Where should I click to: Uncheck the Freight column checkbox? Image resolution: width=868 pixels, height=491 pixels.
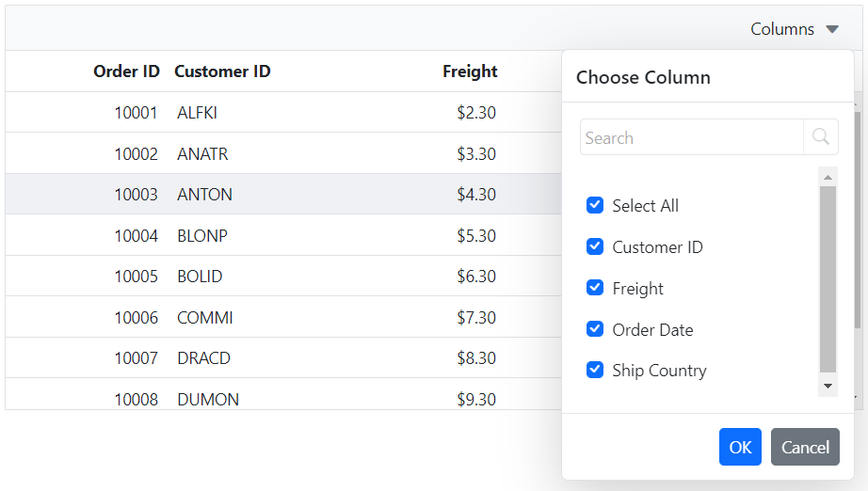click(595, 288)
